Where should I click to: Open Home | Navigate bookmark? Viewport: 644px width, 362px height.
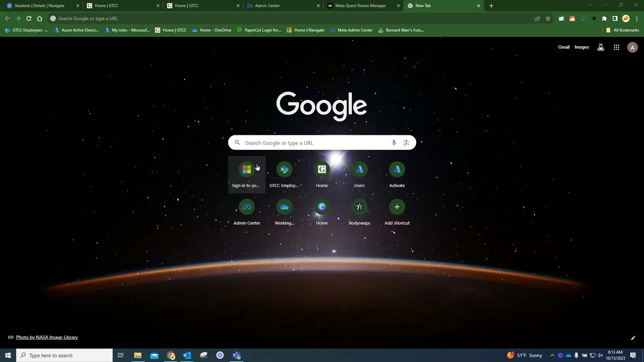point(305,30)
